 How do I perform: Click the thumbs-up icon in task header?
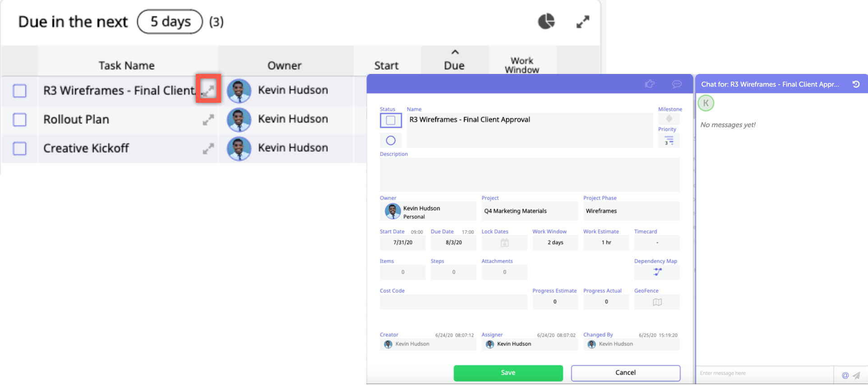(x=650, y=84)
